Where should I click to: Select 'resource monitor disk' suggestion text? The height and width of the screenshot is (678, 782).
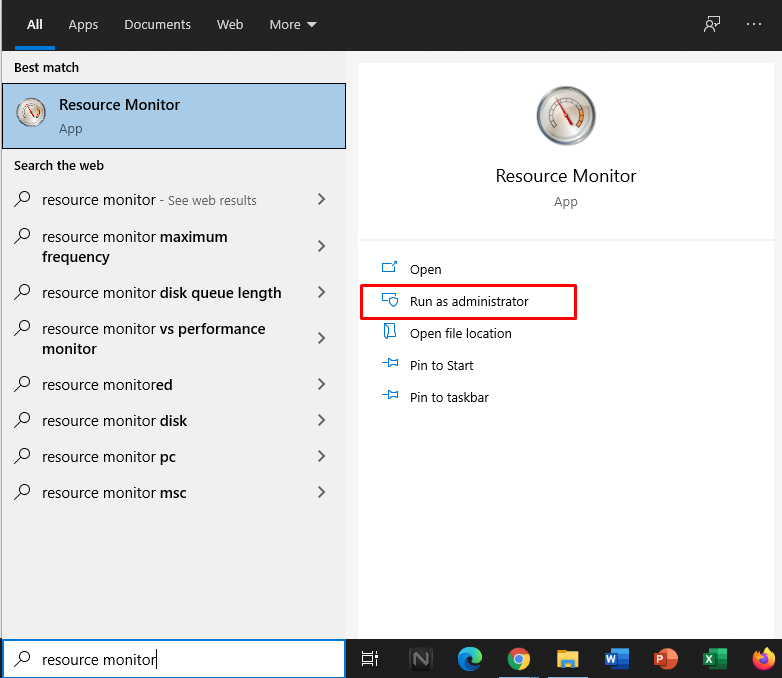(x=114, y=421)
